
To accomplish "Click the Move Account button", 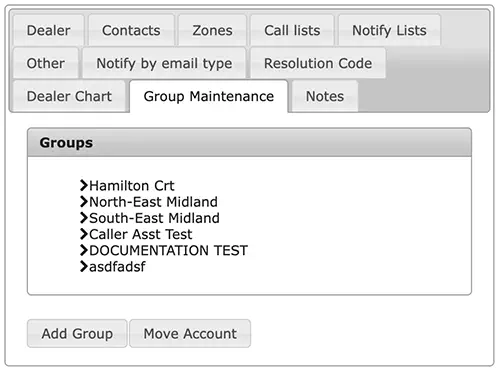I will pos(190,333).
